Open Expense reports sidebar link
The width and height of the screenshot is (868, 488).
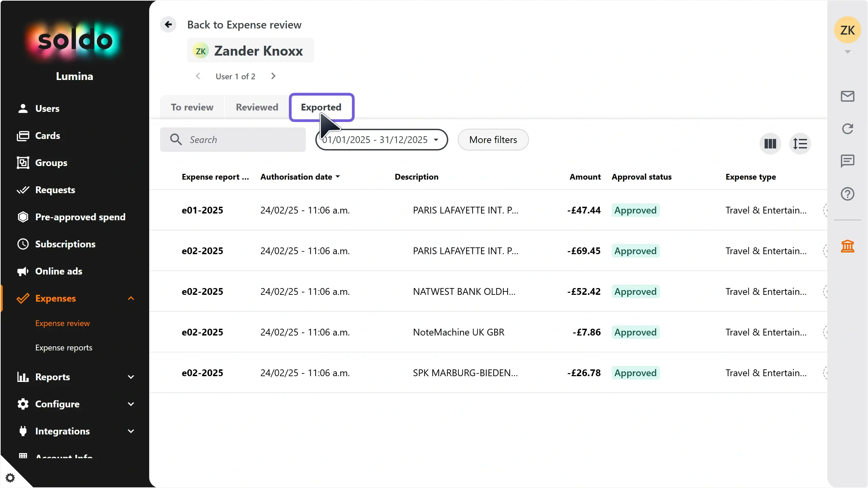[64, 348]
